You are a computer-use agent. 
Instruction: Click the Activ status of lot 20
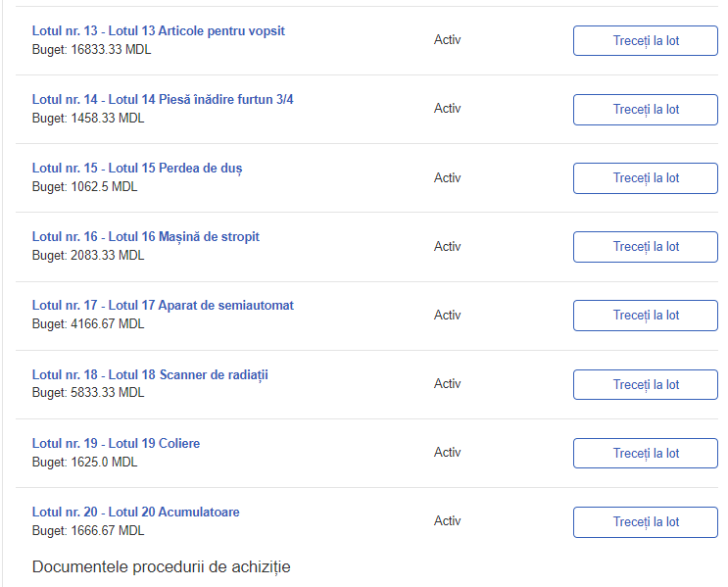tap(447, 521)
